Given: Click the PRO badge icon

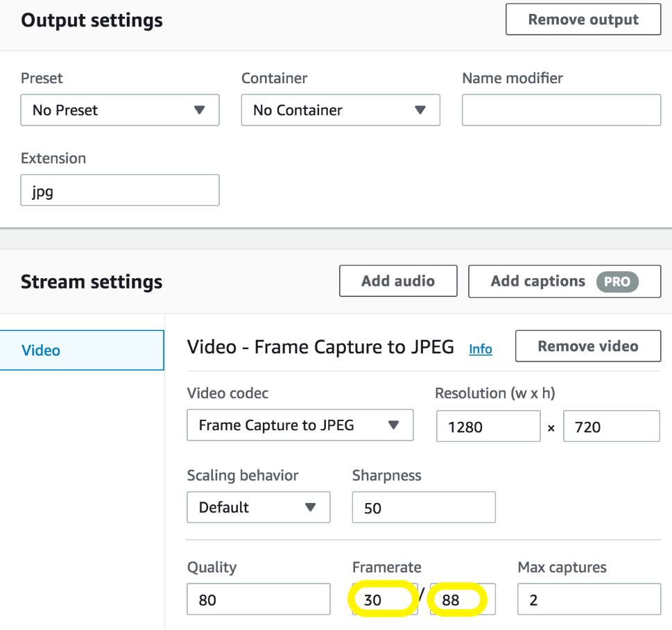Looking at the screenshot, I should tap(617, 282).
